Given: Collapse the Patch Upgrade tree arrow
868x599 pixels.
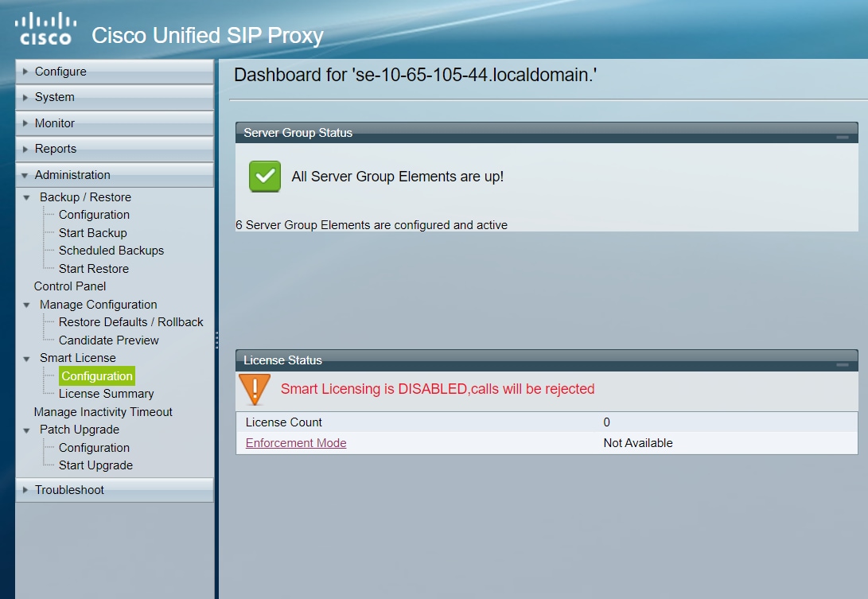Looking at the screenshot, I should click(26, 430).
